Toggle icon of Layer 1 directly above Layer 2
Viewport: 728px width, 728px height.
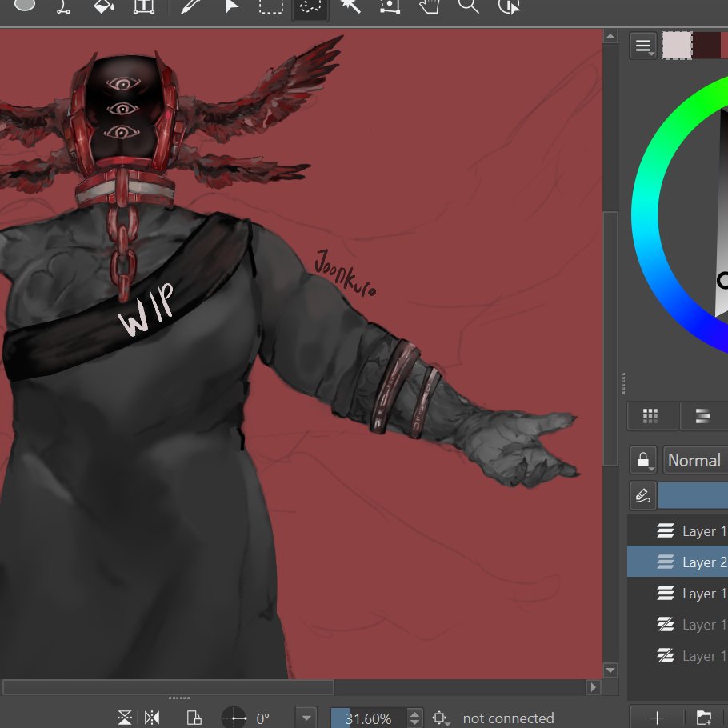(665, 530)
